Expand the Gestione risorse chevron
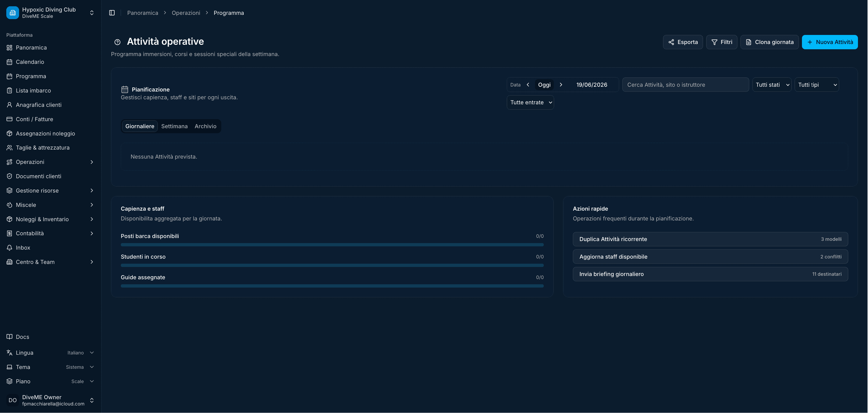 coord(92,191)
